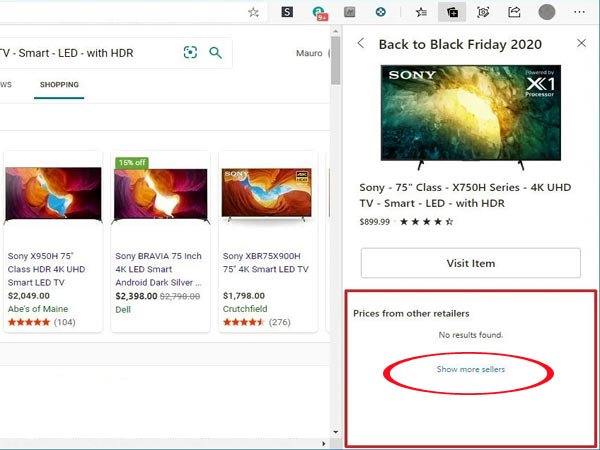This screenshot has width=600, height=450.
Task: Toggle the Collections toolbar button
Action: tap(452, 12)
